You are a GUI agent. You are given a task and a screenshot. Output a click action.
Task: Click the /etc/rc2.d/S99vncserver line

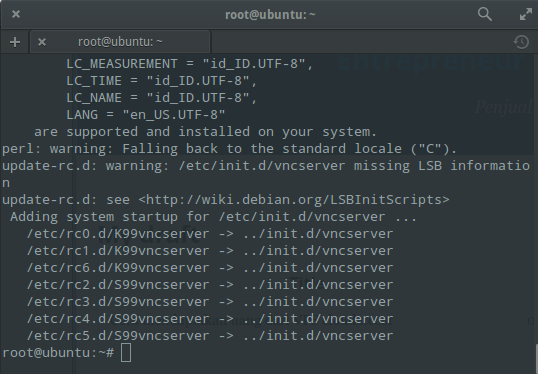[x=210, y=285]
